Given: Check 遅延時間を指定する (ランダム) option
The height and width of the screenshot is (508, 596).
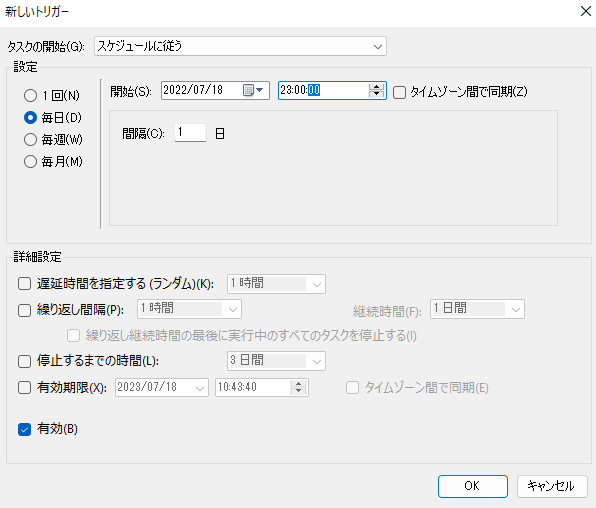Looking at the screenshot, I should [24, 284].
